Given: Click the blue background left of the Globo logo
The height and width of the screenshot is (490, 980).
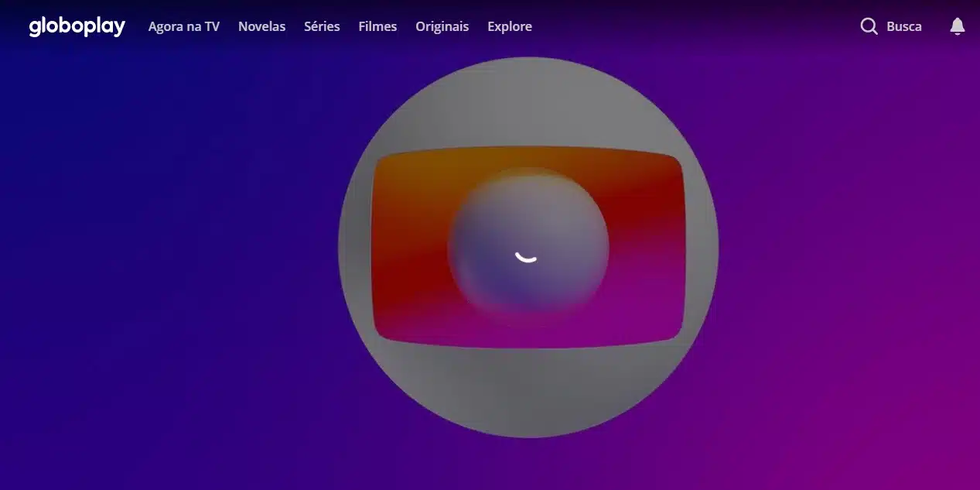Looking at the screenshot, I should (170, 248).
